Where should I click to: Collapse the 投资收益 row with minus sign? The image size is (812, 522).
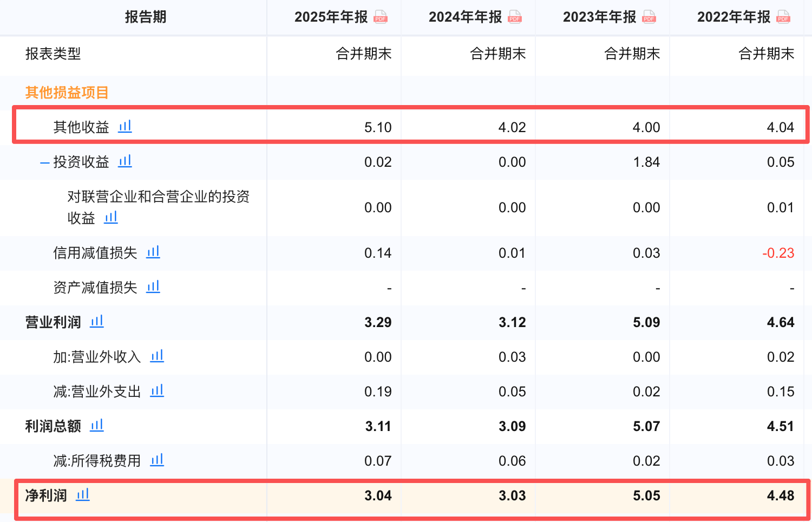coord(45,162)
